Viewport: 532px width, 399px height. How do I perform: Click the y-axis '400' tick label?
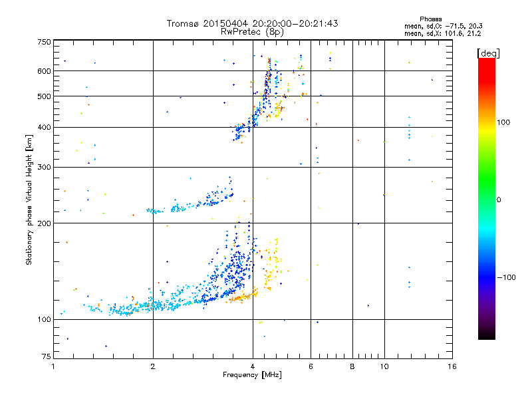pos(45,128)
